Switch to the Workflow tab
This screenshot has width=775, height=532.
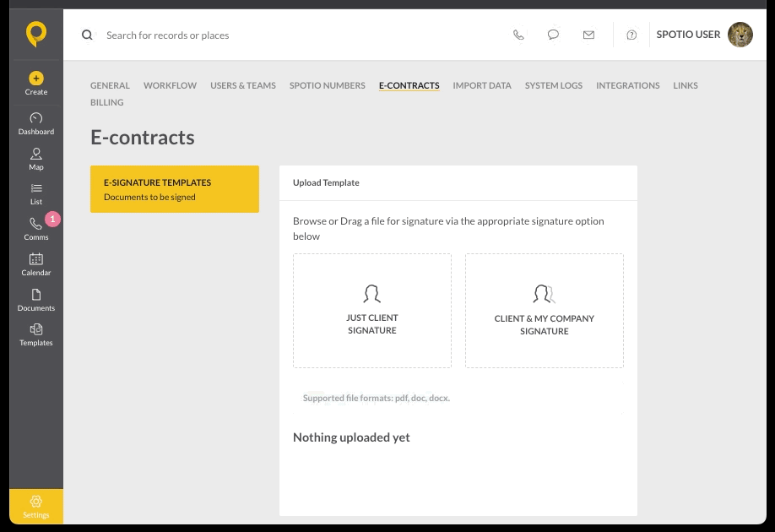click(170, 85)
